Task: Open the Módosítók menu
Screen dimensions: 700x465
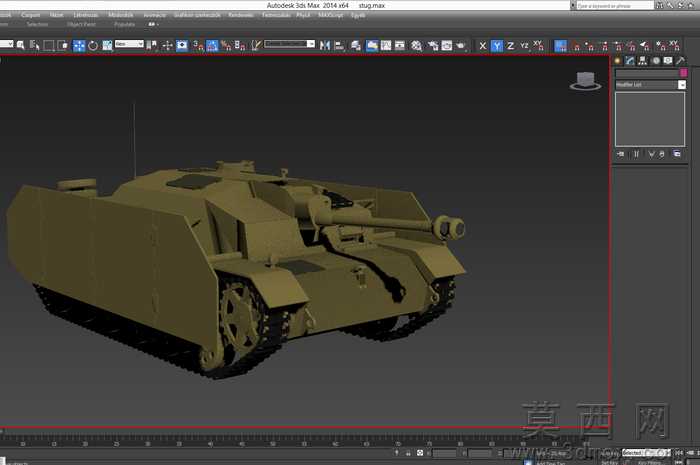Action: tap(121, 15)
